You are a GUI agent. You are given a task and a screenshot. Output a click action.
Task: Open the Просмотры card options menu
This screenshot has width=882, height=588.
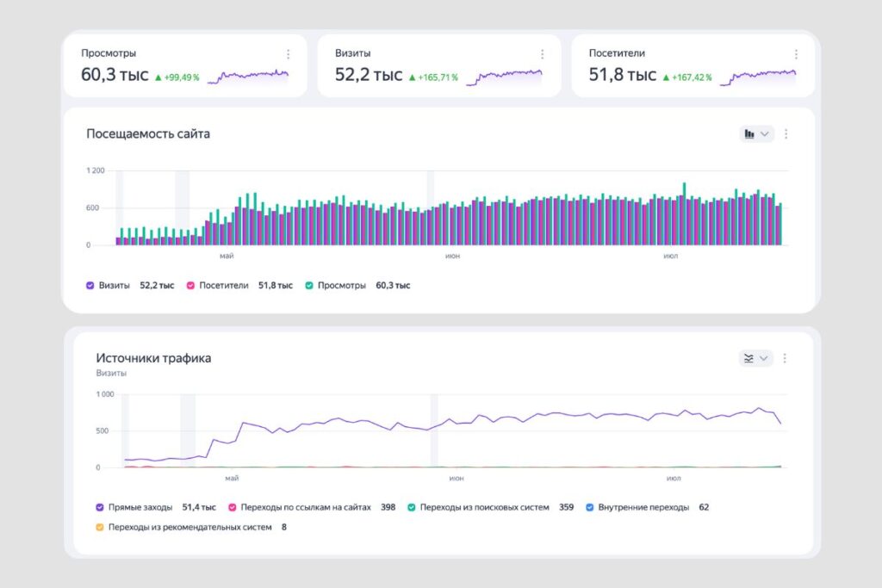(x=288, y=54)
